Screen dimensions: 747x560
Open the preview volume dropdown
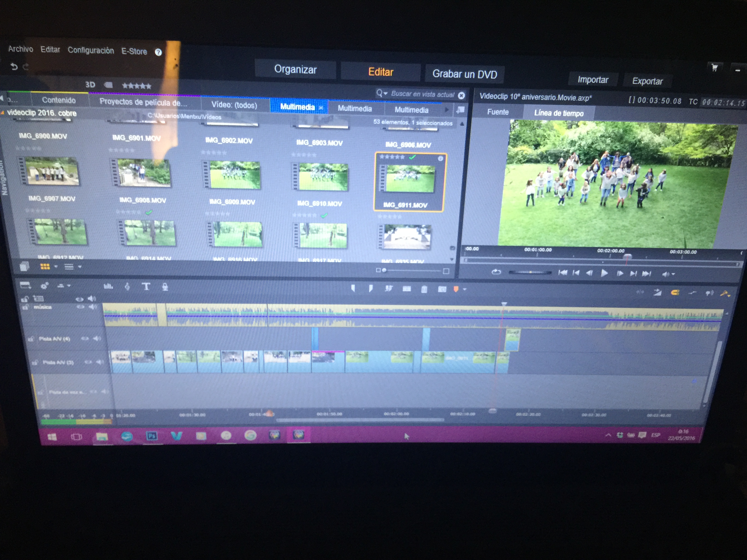tap(673, 275)
